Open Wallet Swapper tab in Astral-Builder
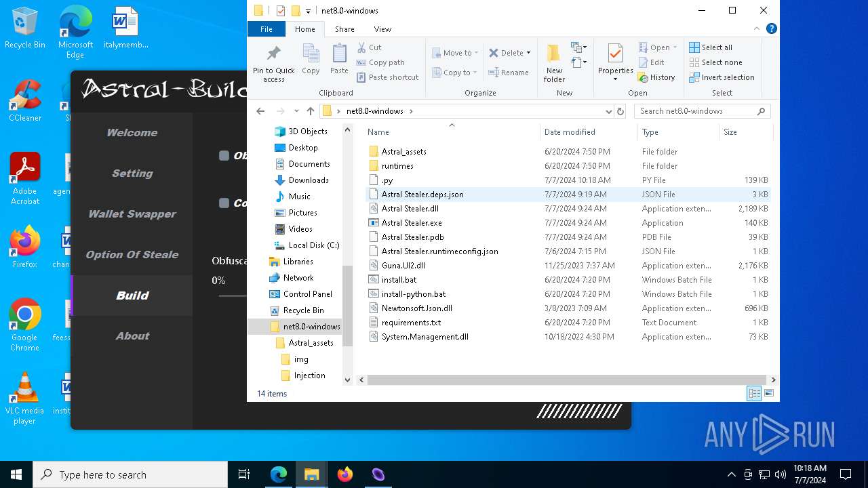Screen dimensions: 868x488 coord(132,214)
